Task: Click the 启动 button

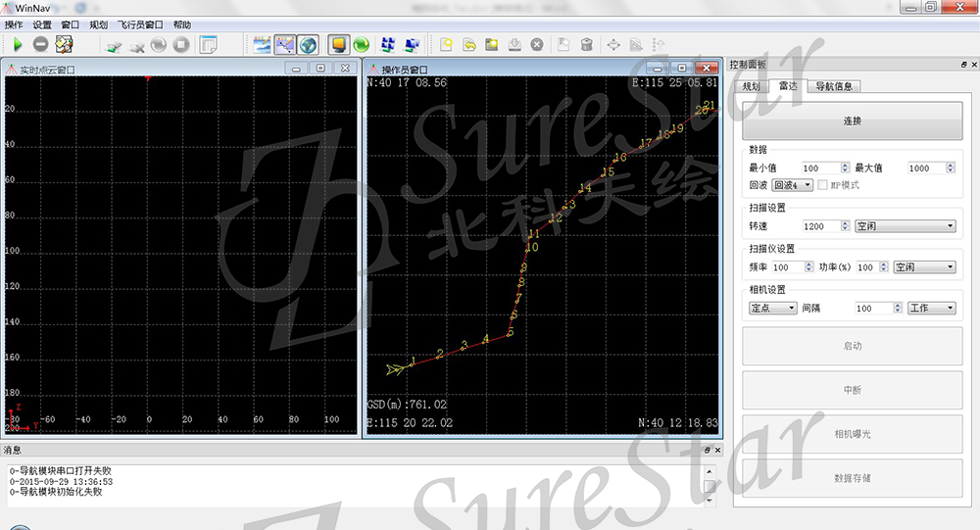Action: tap(852, 346)
